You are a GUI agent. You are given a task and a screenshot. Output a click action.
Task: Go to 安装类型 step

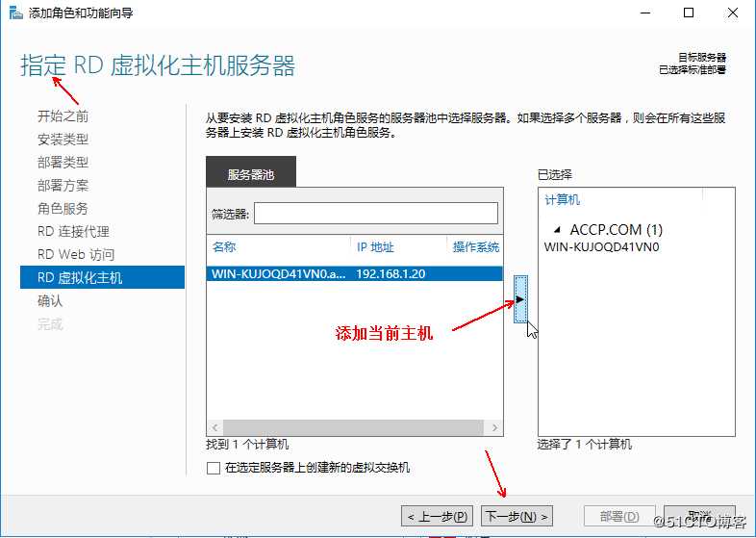(63, 139)
